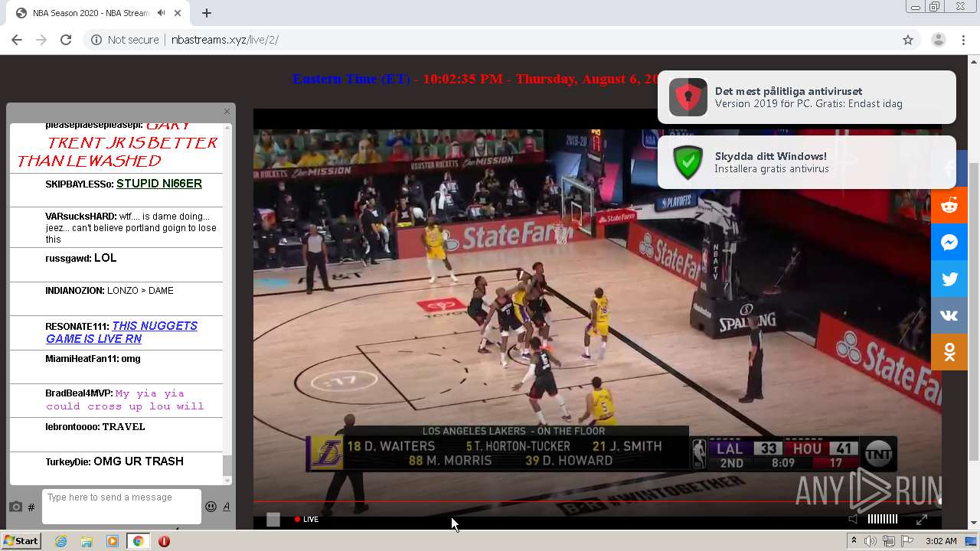The width and height of the screenshot is (980, 551).
Task: Open the 'Skydda ditt Windows!' notification
Action: pyautogui.click(x=807, y=161)
